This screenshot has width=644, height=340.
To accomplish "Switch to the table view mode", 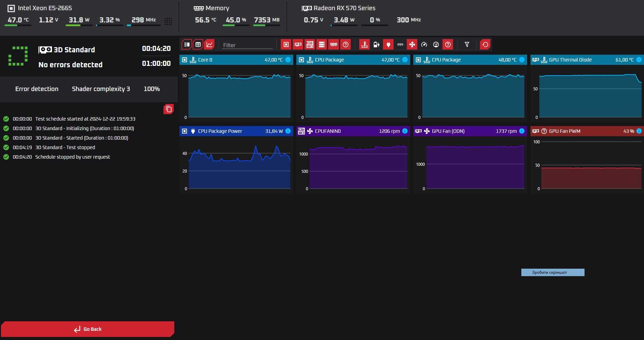I will [x=198, y=44].
